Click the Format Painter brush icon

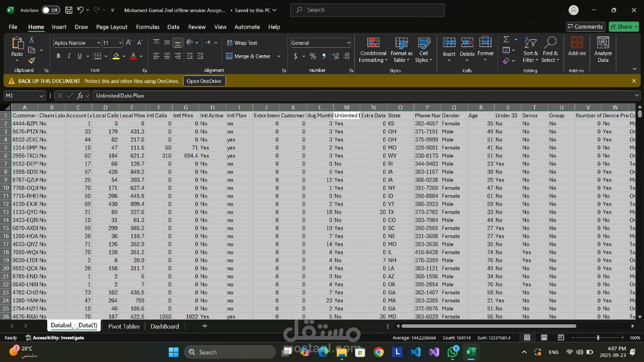point(32,60)
